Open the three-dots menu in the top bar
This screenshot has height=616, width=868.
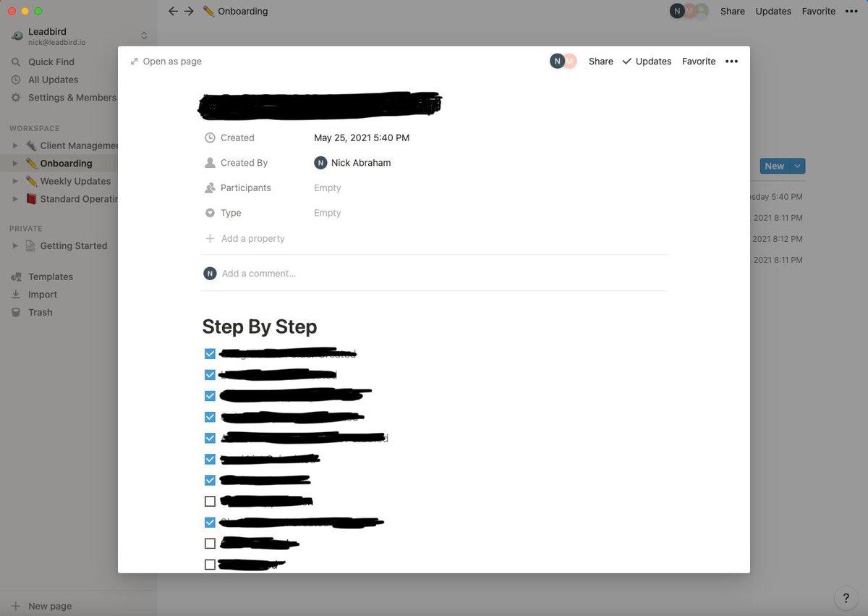pos(851,11)
